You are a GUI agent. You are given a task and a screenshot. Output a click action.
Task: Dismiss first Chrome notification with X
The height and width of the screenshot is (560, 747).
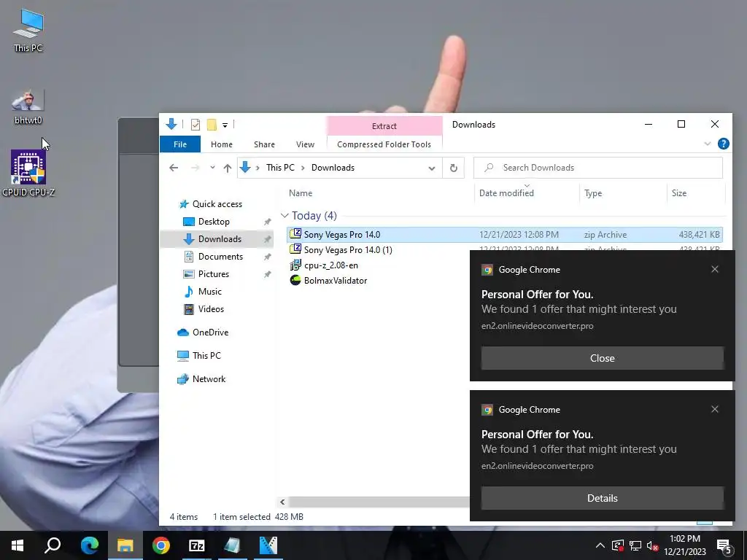pyautogui.click(x=715, y=269)
